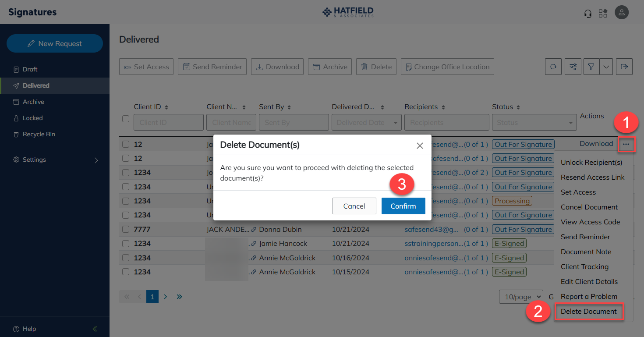The height and width of the screenshot is (337, 644).
Task: Choose Resend Access Link from the actions menu
Action: point(593,177)
